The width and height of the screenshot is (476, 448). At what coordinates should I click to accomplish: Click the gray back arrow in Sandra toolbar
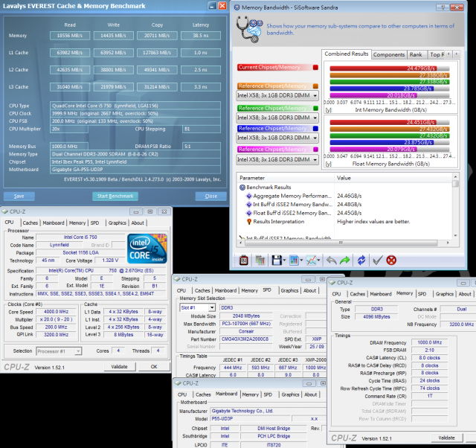click(x=332, y=260)
